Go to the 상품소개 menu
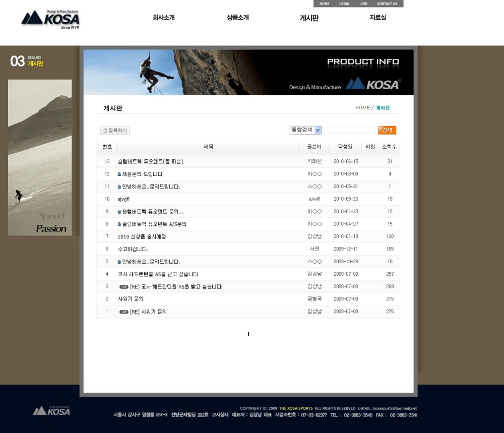Viewport: 504px width, 433px height. [x=237, y=18]
